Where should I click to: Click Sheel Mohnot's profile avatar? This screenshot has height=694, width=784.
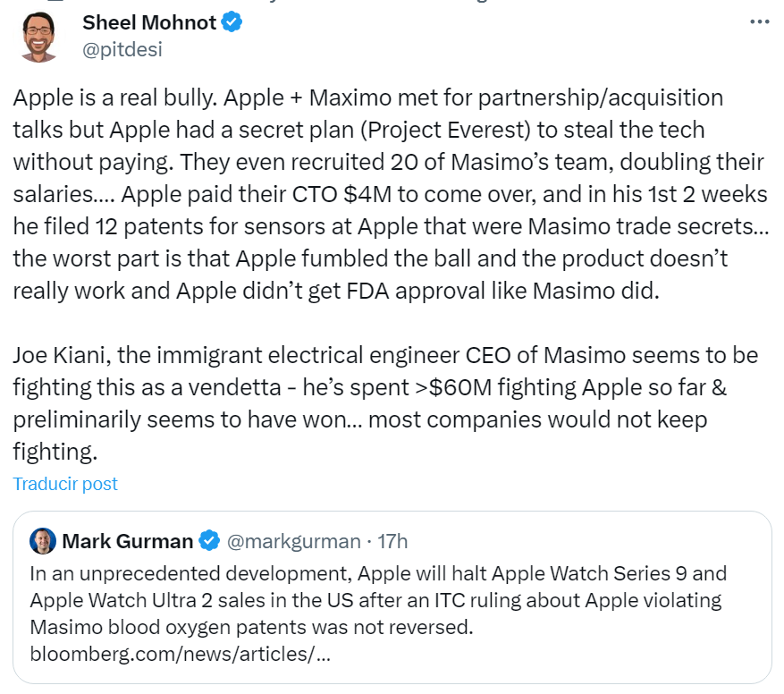click(39, 37)
